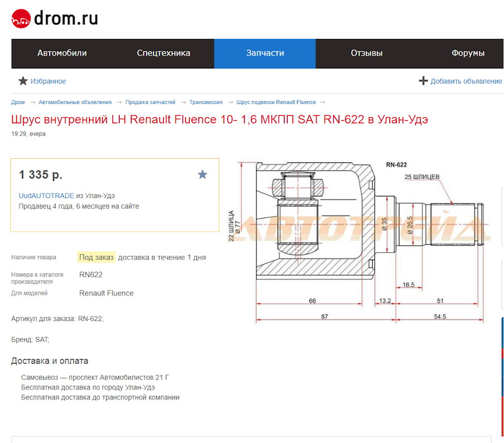This screenshot has height=443, width=504.
Task: Click the Самовывоз address line
Action: [95, 377]
